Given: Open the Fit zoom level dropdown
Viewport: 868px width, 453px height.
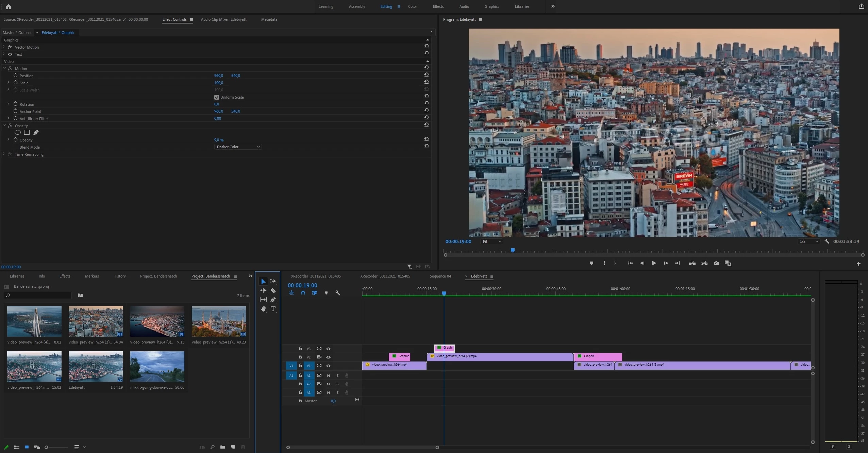Looking at the screenshot, I should (x=491, y=241).
